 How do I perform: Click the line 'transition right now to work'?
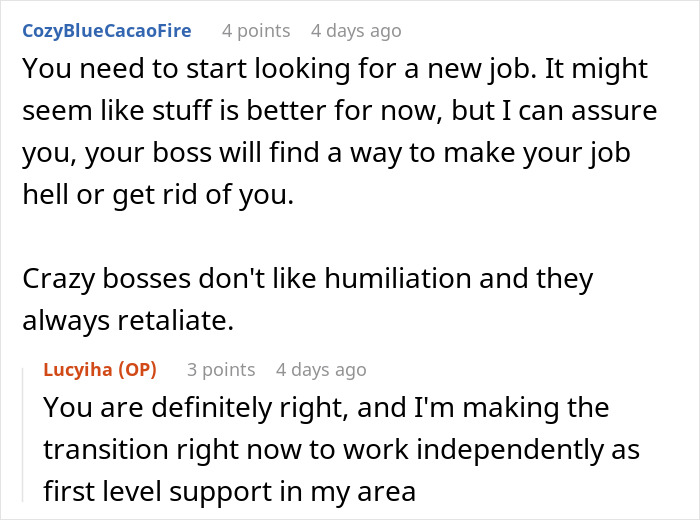[340, 449]
